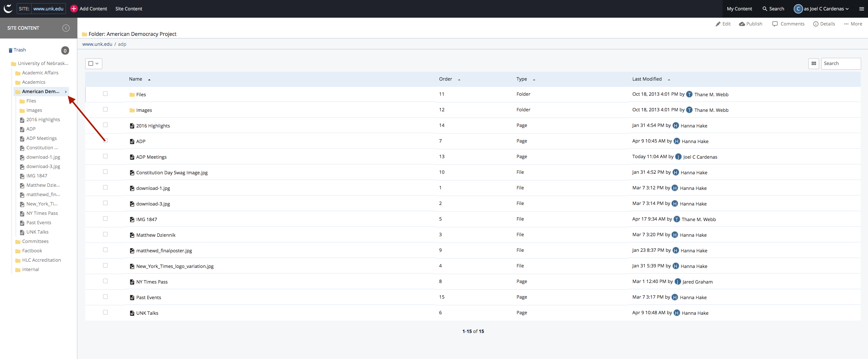The width and height of the screenshot is (868, 359).
Task: Click the Trash can icon
Action: tap(10, 50)
